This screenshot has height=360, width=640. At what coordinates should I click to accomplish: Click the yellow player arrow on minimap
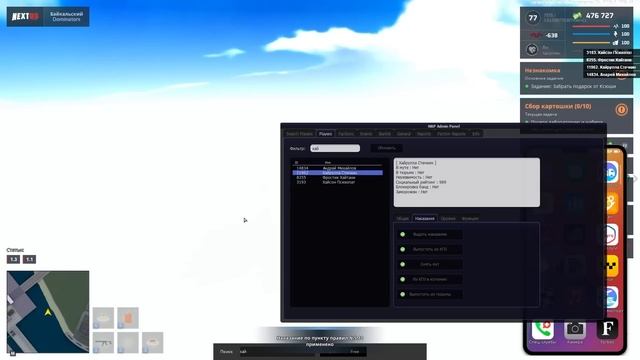[48, 312]
